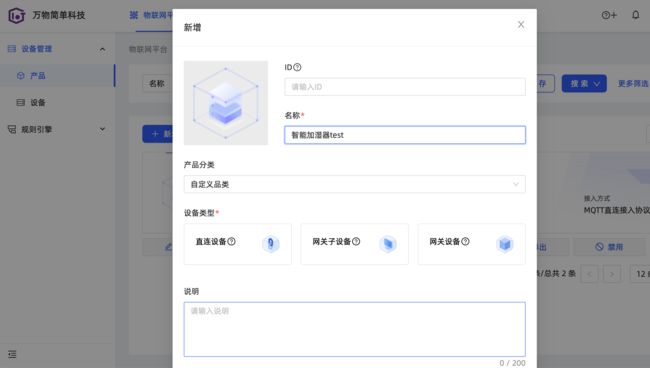Close the 新增 dialog
Image resolution: width=650 pixels, height=368 pixels.
click(521, 24)
